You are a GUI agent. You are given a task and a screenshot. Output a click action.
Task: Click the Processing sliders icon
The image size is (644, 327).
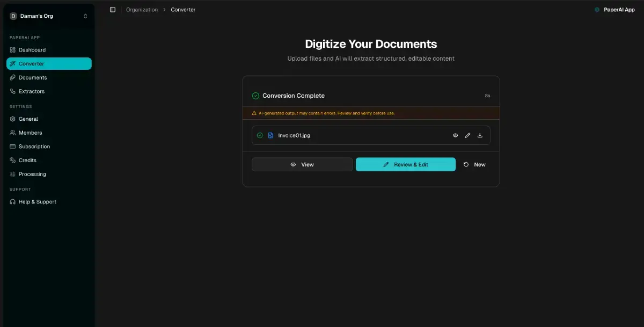coord(13,174)
